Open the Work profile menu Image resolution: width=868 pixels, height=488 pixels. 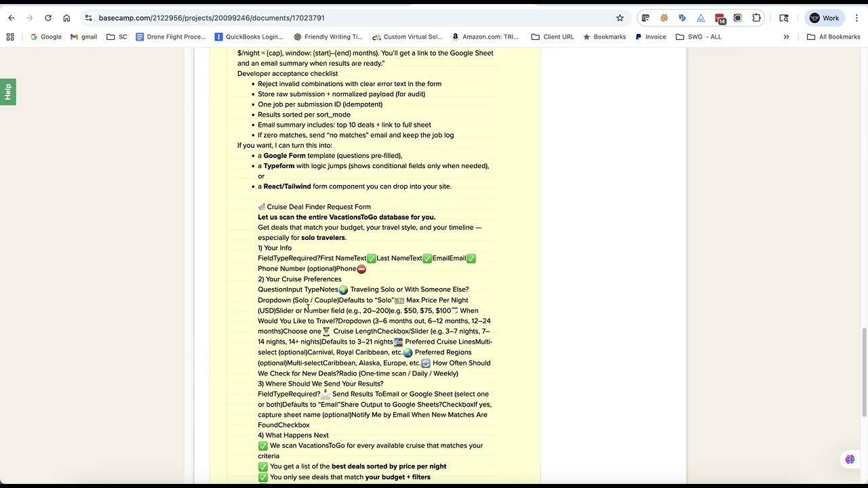824,18
